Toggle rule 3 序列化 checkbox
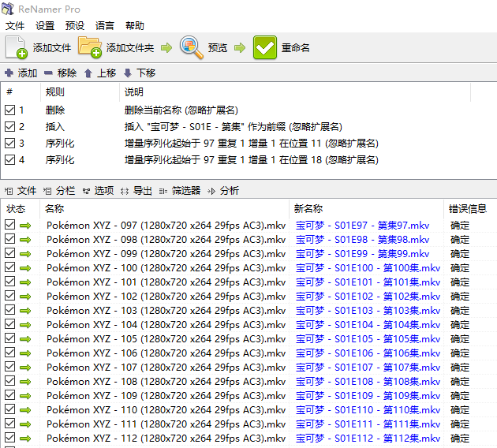Image resolution: width=497 pixels, height=448 pixels. click(x=9, y=143)
